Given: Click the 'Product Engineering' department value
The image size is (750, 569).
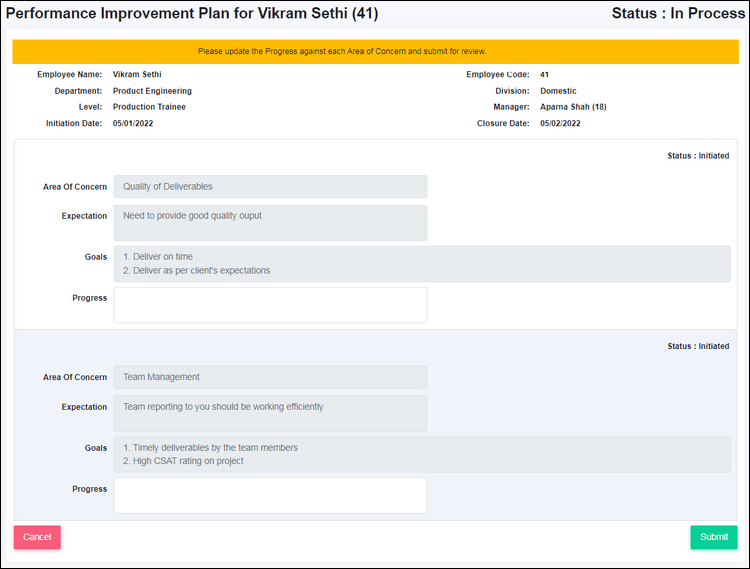Looking at the screenshot, I should [x=152, y=91].
